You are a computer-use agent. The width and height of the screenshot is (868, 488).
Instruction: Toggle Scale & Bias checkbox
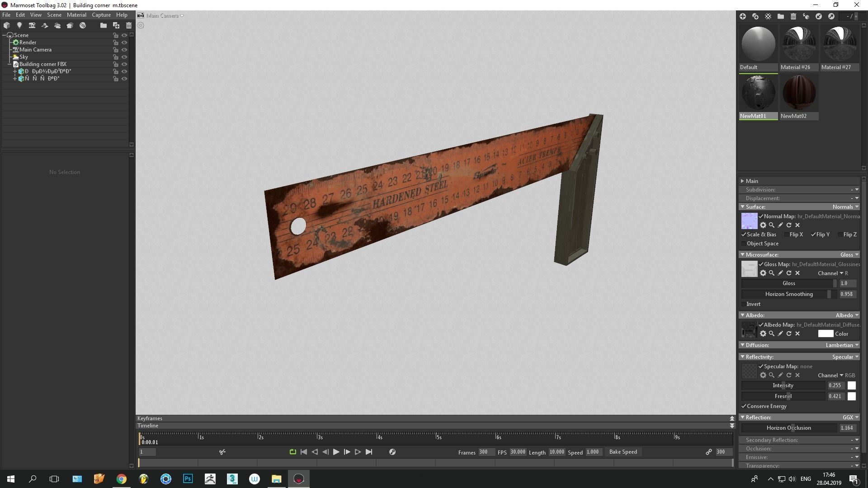[744, 235]
